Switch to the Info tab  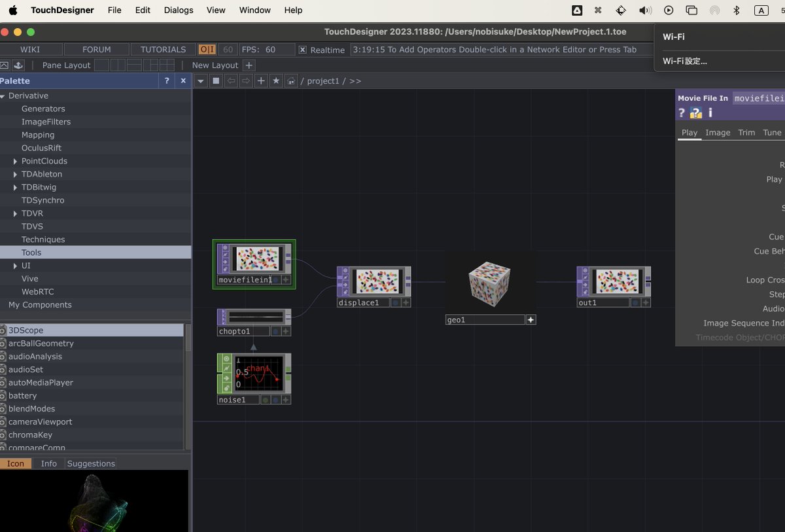[49, 463]
